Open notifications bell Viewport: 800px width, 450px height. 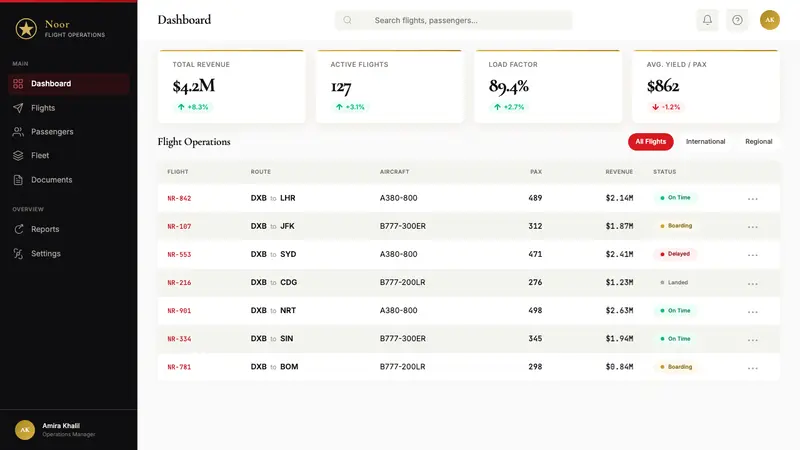point(707,20)
